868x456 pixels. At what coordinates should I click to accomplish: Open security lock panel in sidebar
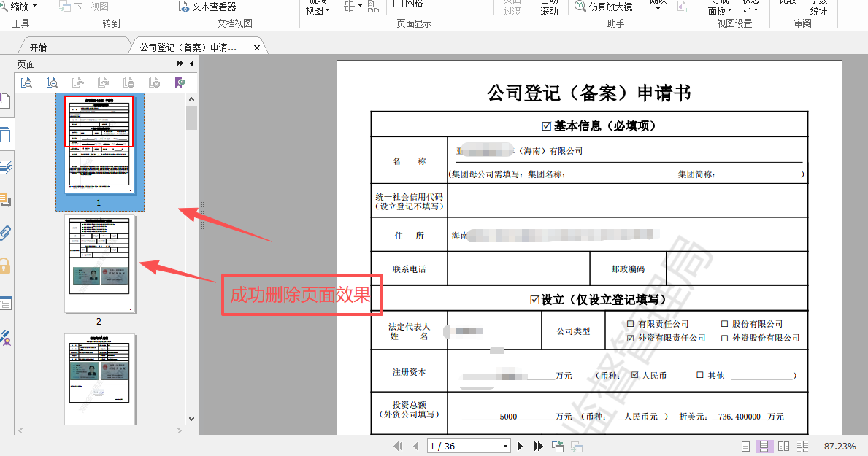click(x=5, y=266)
